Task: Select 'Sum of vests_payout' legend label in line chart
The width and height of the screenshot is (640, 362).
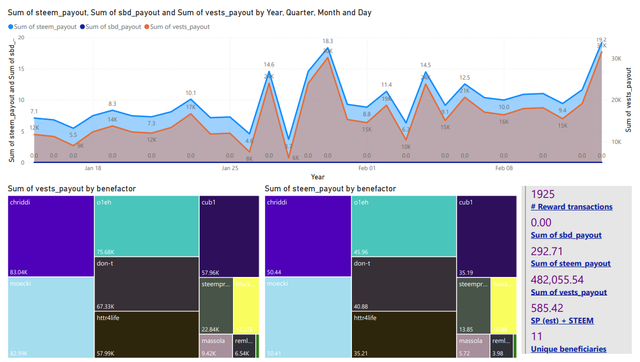Action: point(180,27)
